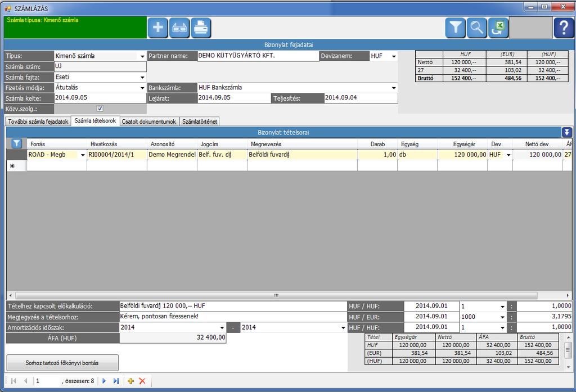The image size is (576, 392).
Task: Click the Hivatkozás column header
Action: click(117, 144)
